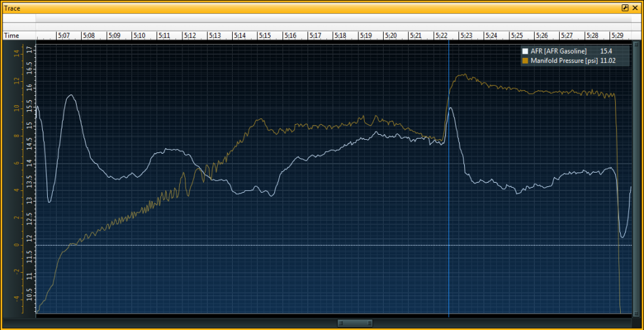Click the white AFR legend color swatch
The height and width of the screenshot is (330, 644).
[525, 51]
